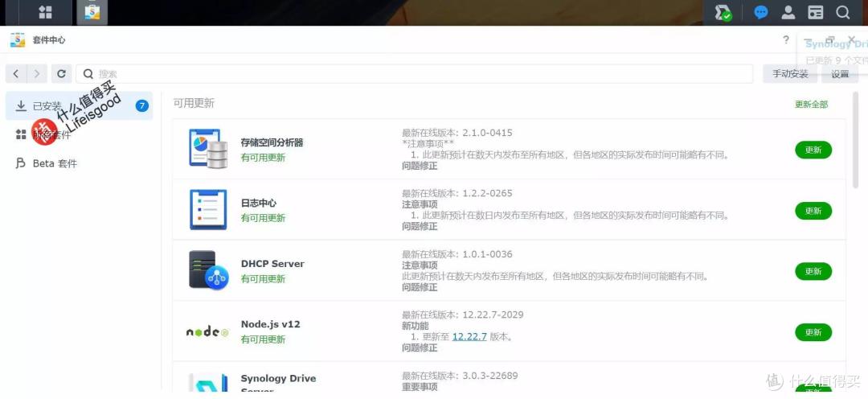868x399 pixels.
Task: Go back with left arrow button
Action: click(x=15, y=74)
